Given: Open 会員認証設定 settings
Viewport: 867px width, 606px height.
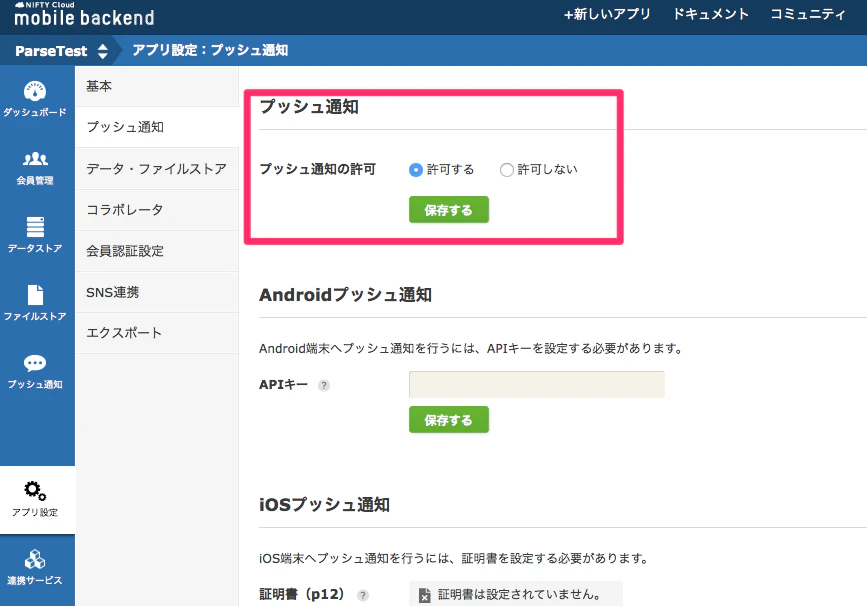Looking at the screenshot, I should pyautogui.click(x=156, y=251).
